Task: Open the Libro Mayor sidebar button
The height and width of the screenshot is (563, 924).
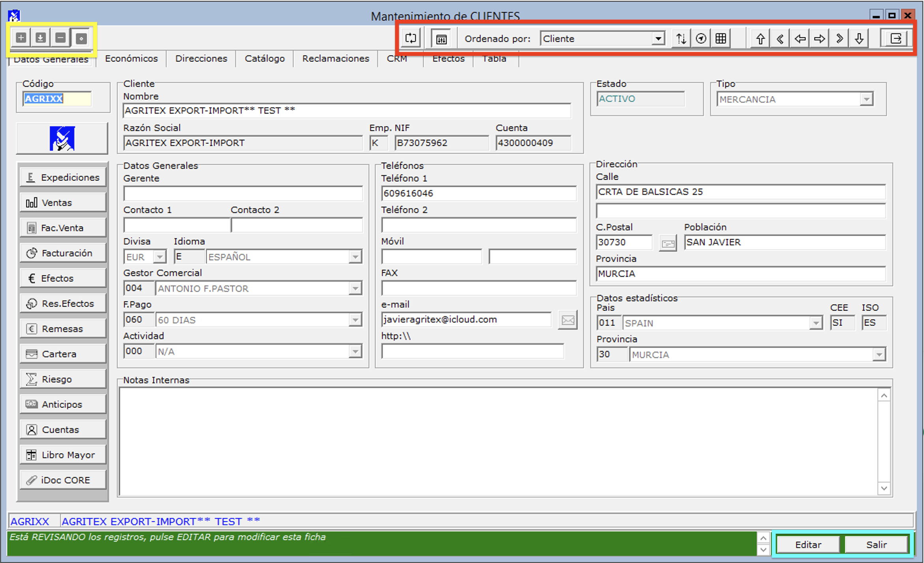Action: (63, 455)
